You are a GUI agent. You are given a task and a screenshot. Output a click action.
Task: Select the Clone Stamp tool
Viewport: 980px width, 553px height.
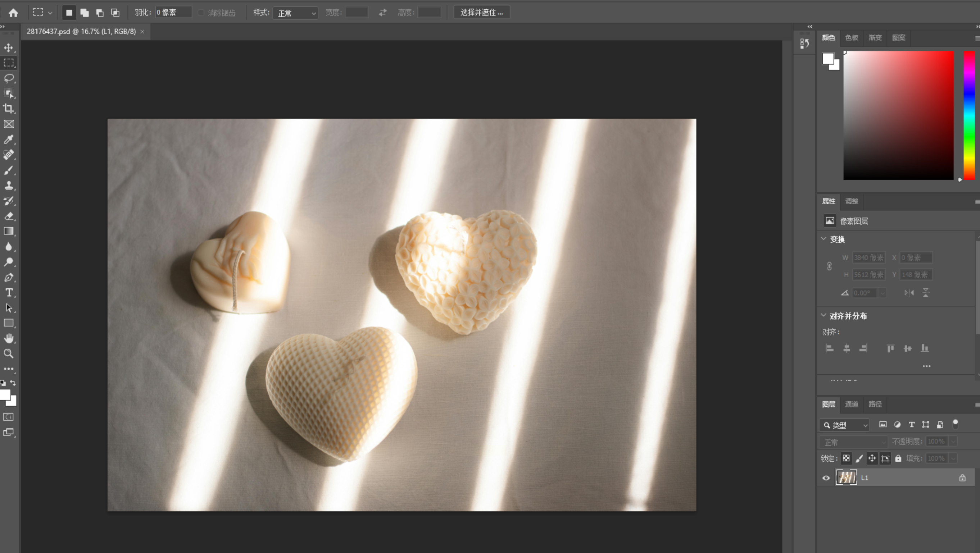9,186
